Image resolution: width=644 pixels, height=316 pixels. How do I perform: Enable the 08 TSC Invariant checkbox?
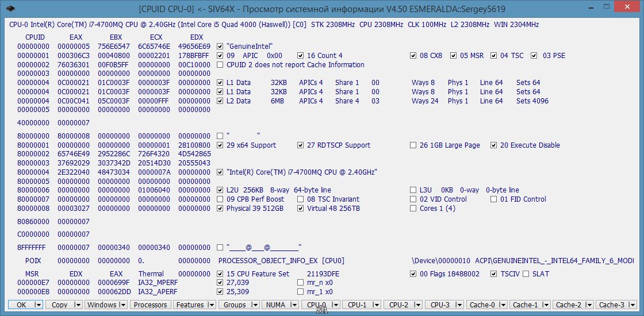click(x=301, y=199)
